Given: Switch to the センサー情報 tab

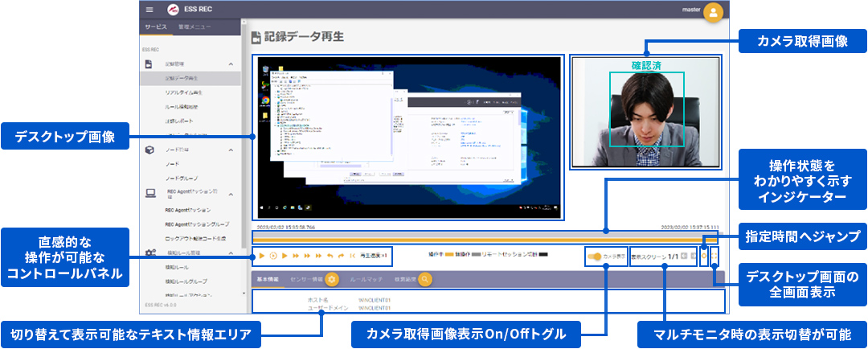Looking at the screenshot, I should [x=306, y=280].
